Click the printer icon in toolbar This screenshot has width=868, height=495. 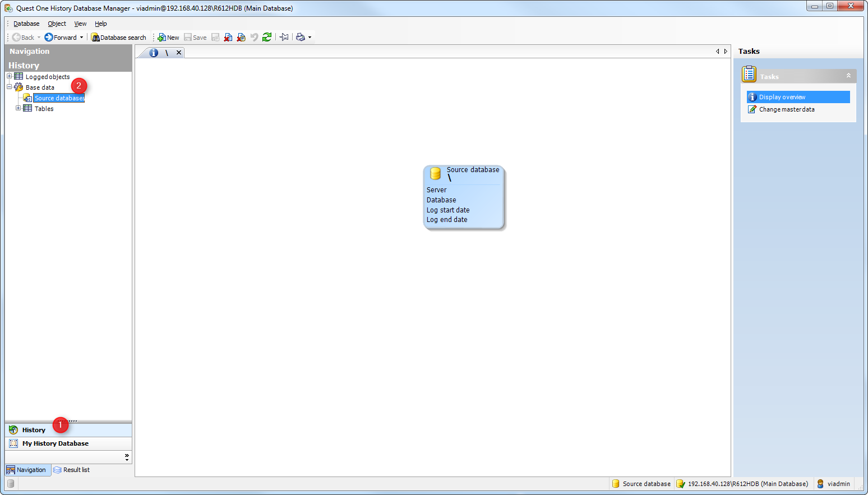click(x=301, y=37)
